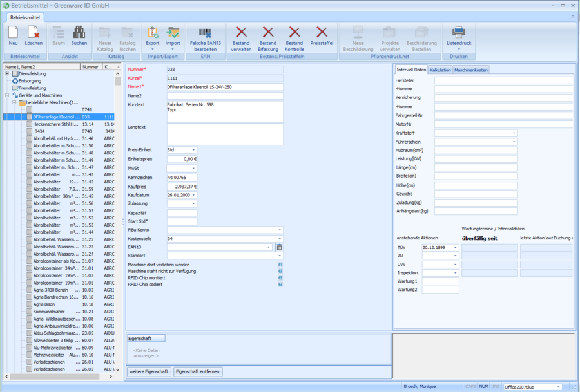
Task: Open the Import ribbon icon
Action: pyautogui.click(x=173, y=33)
